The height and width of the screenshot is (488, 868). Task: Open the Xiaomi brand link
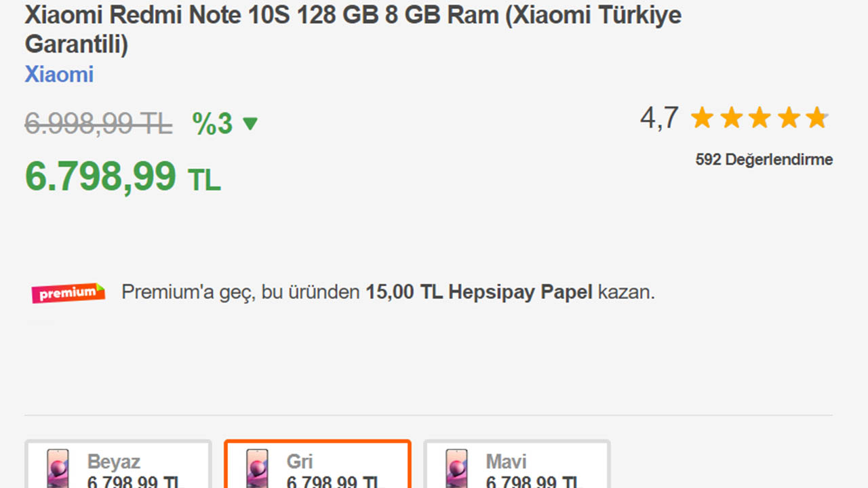59,75
